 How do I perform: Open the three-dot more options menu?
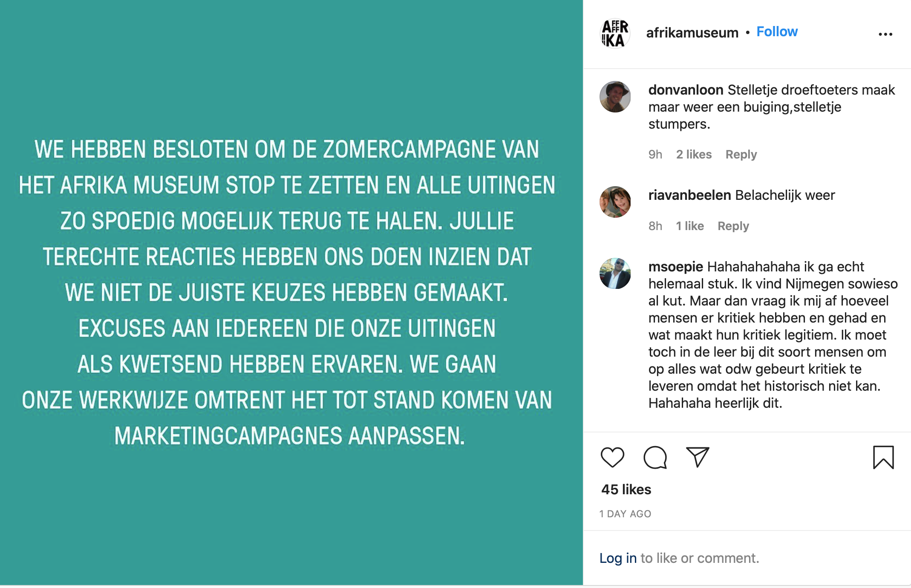(x=885, y=34)
